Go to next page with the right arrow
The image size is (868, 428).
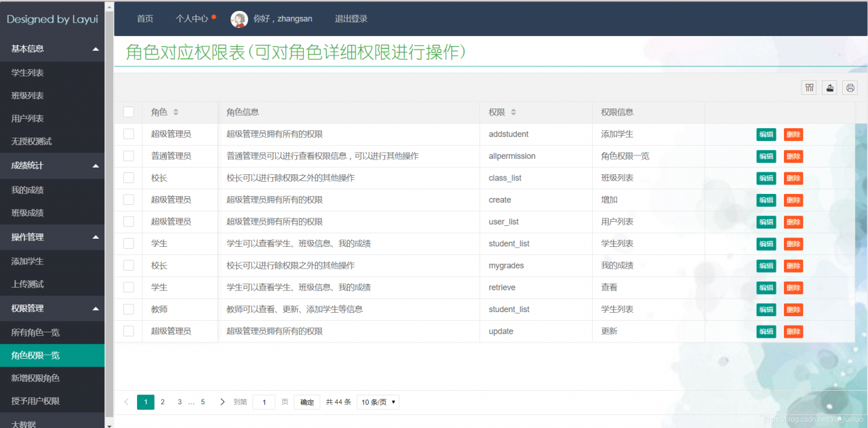pos(222,402)
